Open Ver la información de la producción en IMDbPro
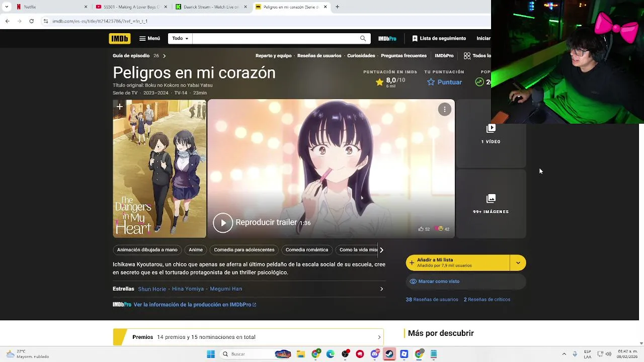Screen dimensions: 644x362 tap(195, 305)
